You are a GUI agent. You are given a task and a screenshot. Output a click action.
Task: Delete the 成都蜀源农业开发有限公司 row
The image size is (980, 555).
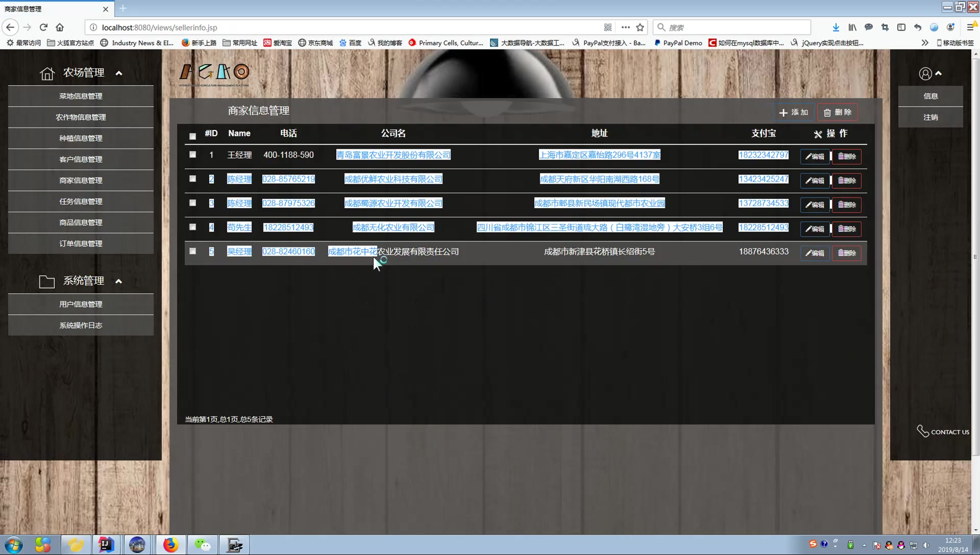pos(847,205)
